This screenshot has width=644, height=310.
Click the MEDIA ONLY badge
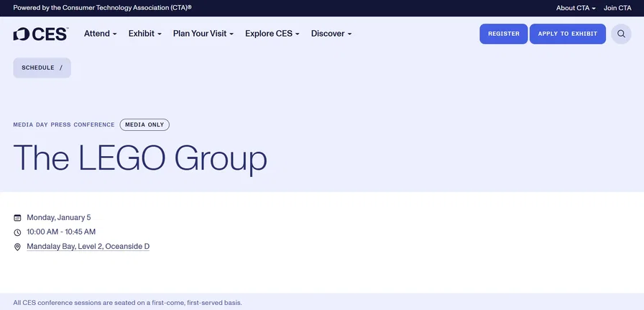144,124
